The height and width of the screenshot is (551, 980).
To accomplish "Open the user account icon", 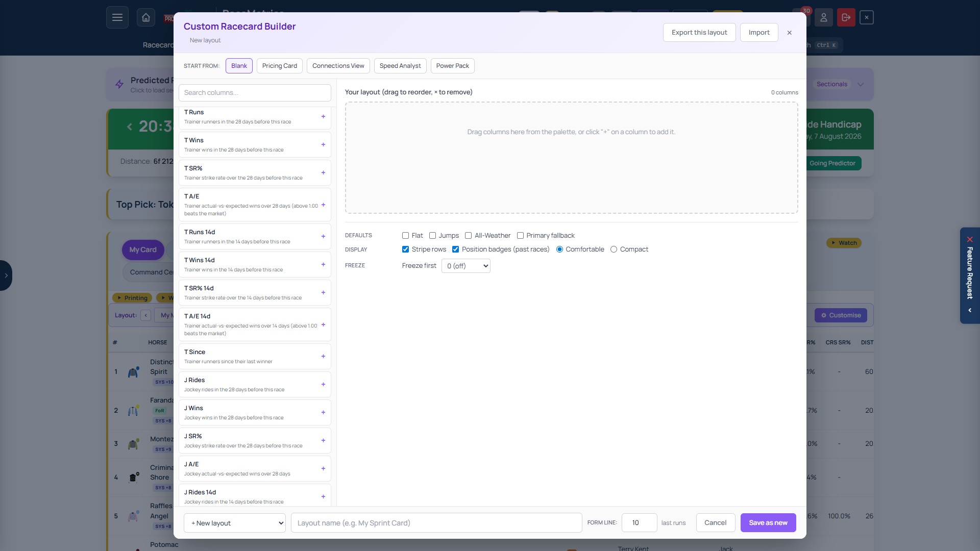I will [824, 17].
